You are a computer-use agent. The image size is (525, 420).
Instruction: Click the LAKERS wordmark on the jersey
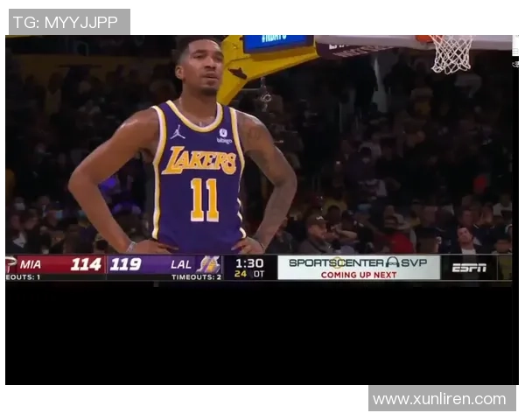click(200, 161)
